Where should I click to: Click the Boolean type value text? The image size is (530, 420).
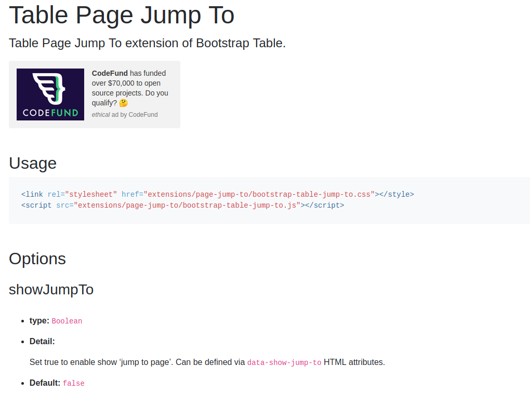[67, 321]
